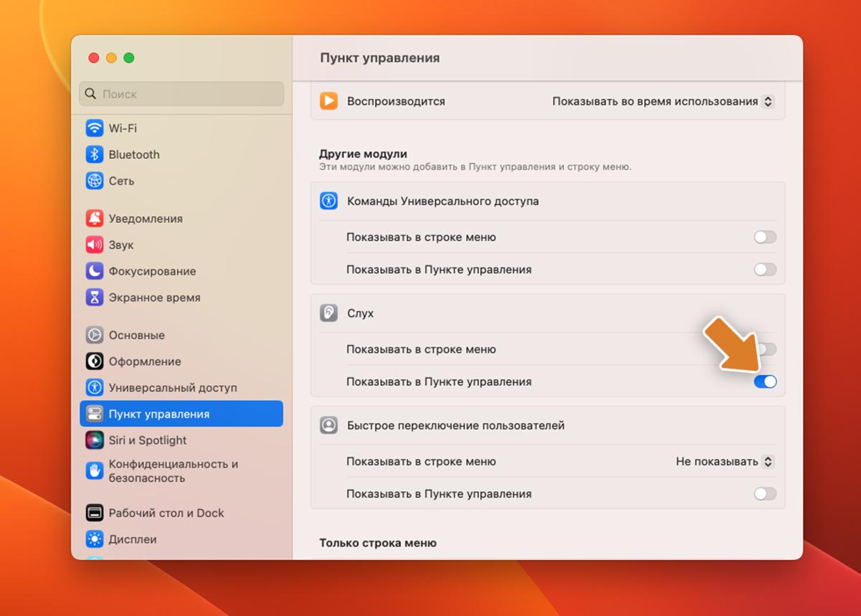Click the Уведомления bell icon
Screen dimensions: 861x616
95,219
